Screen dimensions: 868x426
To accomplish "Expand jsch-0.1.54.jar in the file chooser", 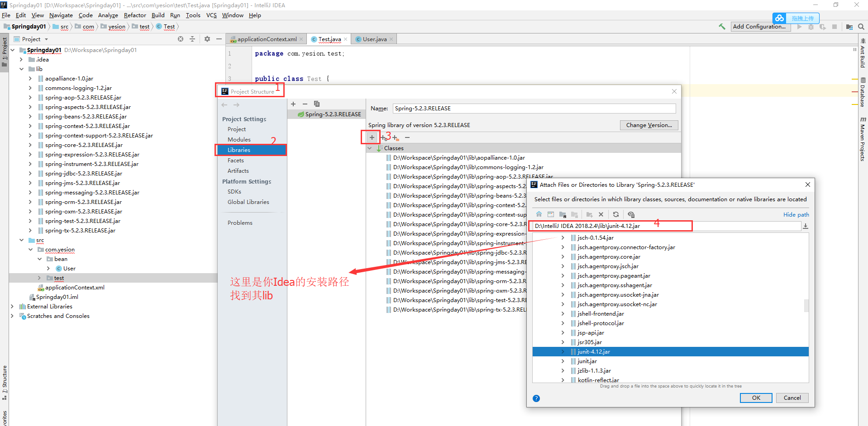I will [x=563, y=237].
